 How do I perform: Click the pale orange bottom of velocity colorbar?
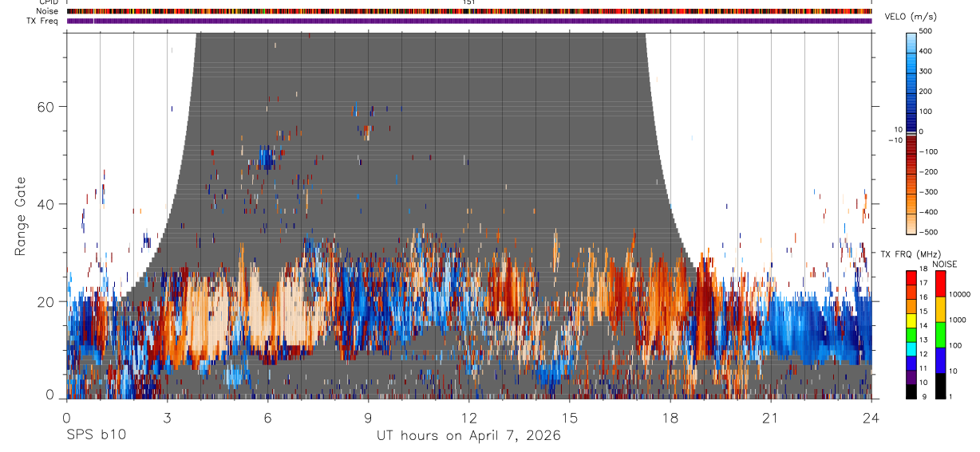click(x=911, y=225)
